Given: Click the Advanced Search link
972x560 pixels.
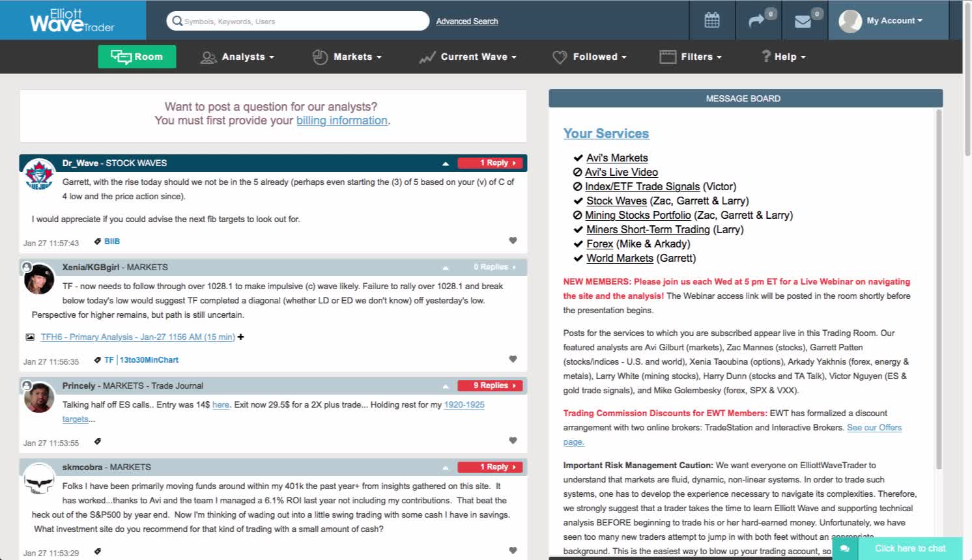Looking at the screenshot, I should pyautogui.click(x=467, y=21).
